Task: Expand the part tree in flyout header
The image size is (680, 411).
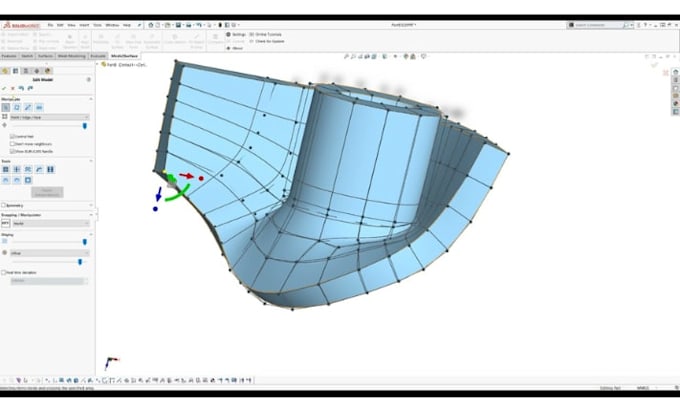Action: (98, 65)
